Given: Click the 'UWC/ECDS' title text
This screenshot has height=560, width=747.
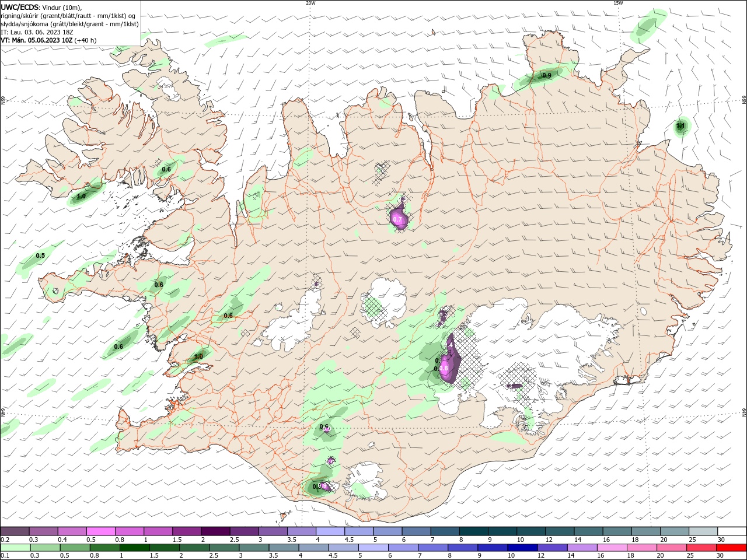Looking at the screenshot, I should pyautogui.click(x=20, y=7).
